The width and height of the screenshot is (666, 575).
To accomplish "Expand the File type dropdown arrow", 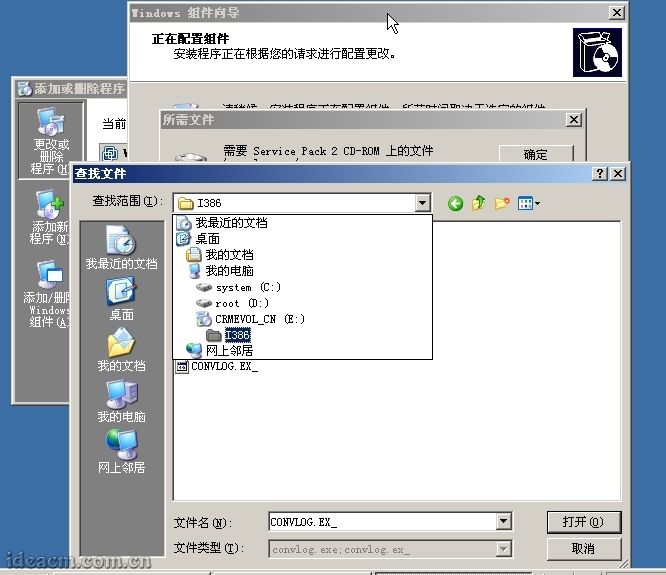I will point(503,549).
